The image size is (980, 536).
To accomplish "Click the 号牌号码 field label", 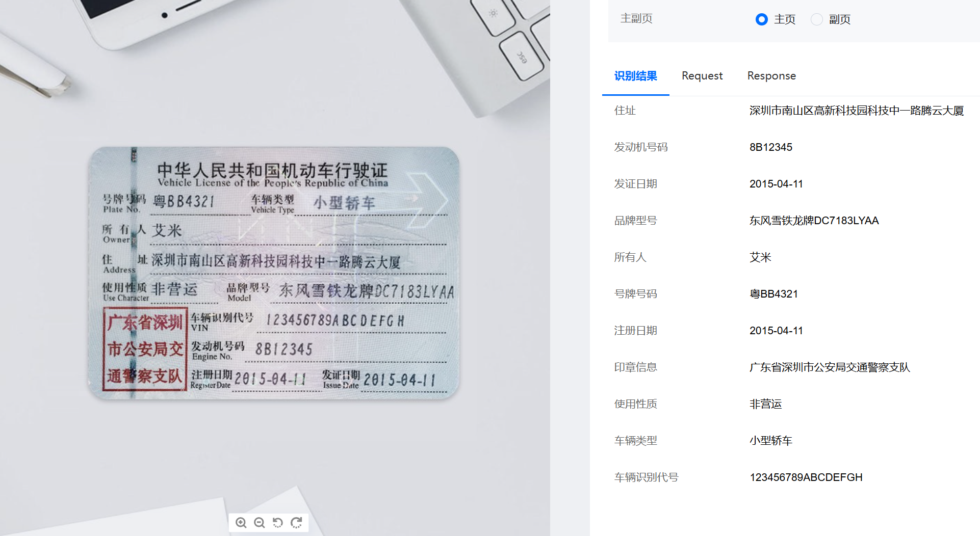I will click(635, 294).
